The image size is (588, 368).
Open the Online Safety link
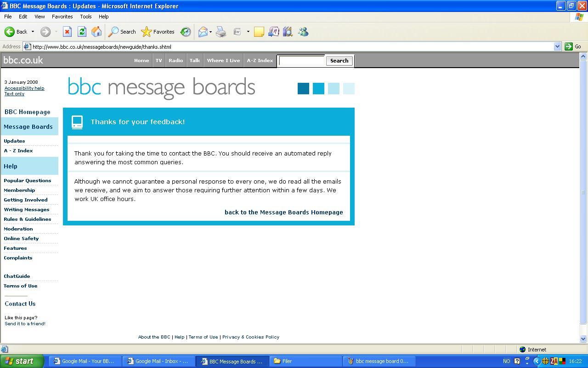coord(21,238)
